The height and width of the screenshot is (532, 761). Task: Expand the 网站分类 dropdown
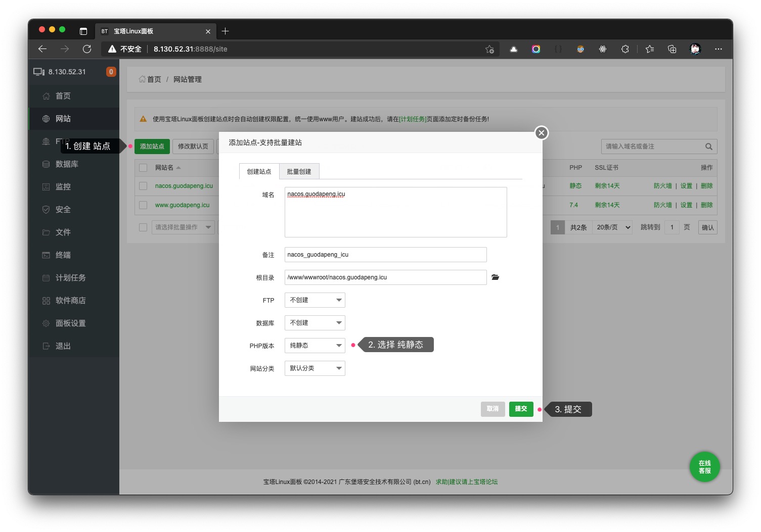pyautogui.click(x=315, y=368)
